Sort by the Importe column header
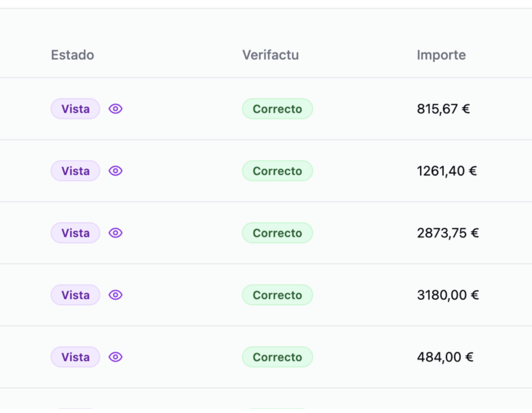The image size is (532, 413). (x=441, y=55)
